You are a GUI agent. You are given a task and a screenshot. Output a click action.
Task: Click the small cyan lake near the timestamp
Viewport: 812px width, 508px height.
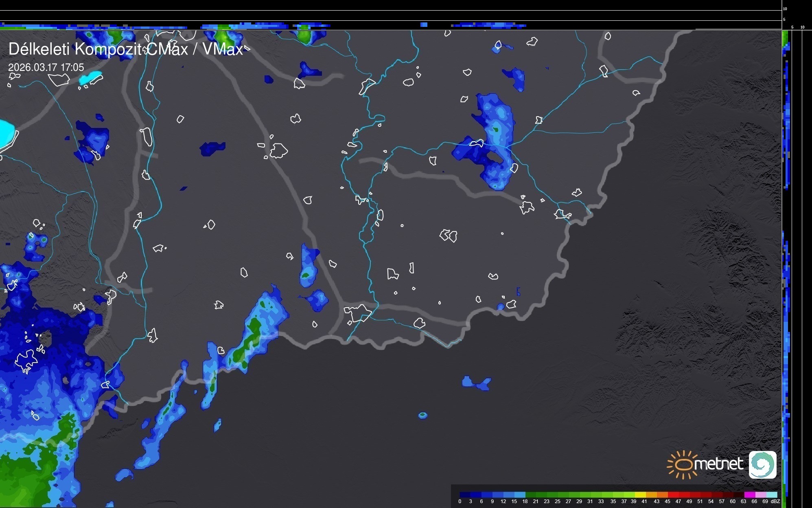(90, 77)
